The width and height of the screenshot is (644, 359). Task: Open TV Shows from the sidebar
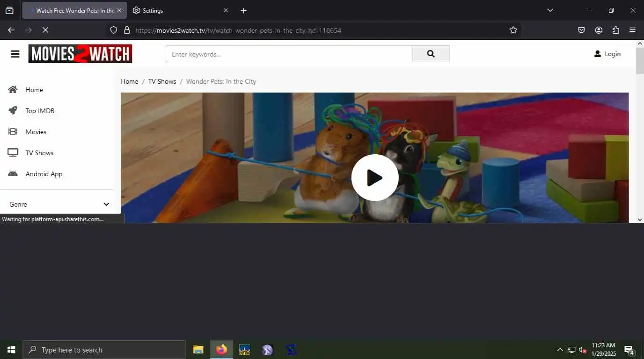(x=39, y=153)
